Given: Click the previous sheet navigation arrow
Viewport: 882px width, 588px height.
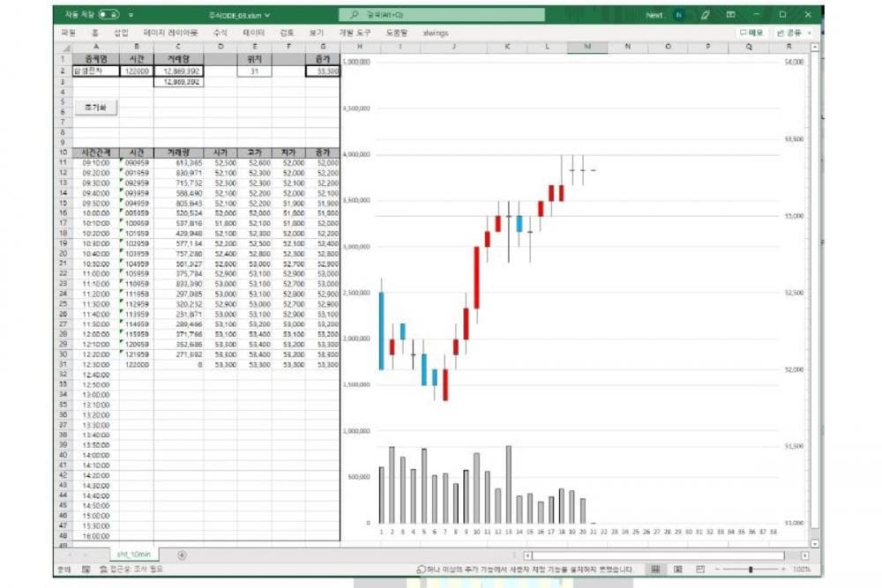Looking at the screenshot, I should click(69, 555).
